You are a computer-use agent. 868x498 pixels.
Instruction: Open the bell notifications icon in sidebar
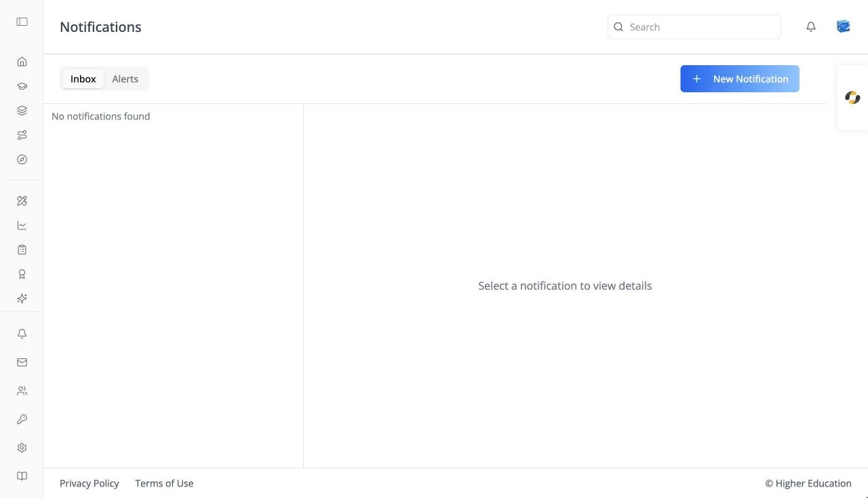22,334
